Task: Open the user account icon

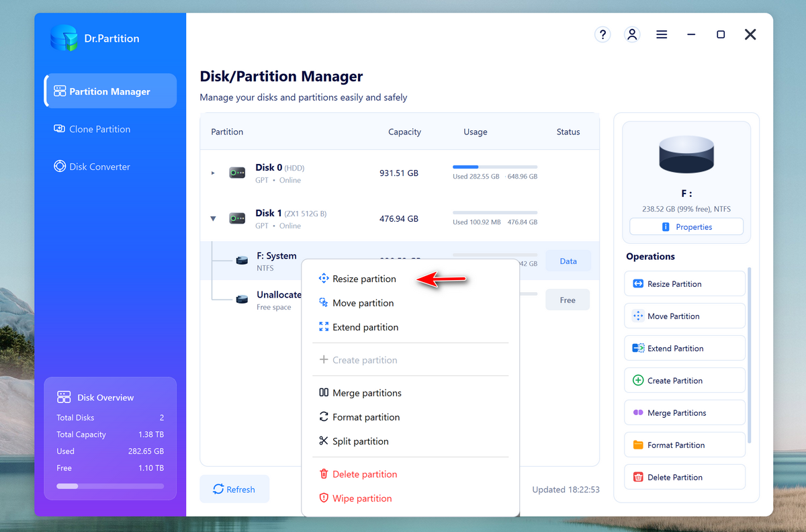Action: 632,34
